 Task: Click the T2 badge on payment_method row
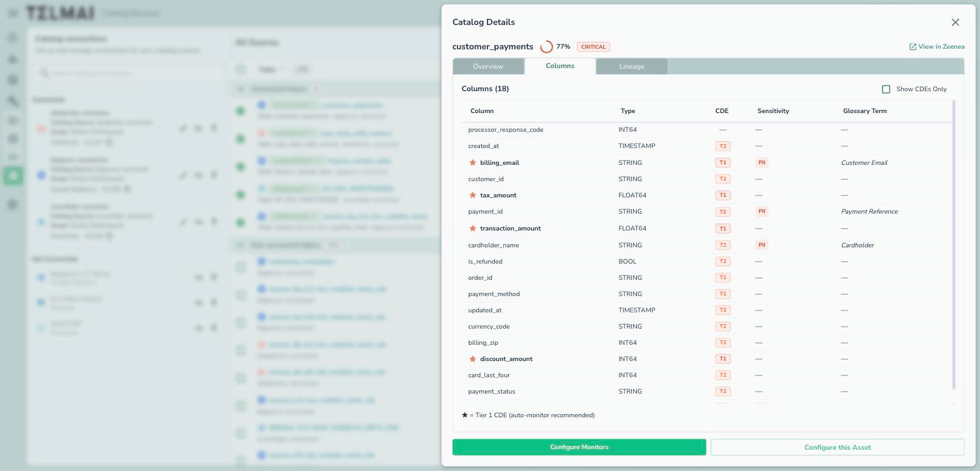tap(722, 294)
